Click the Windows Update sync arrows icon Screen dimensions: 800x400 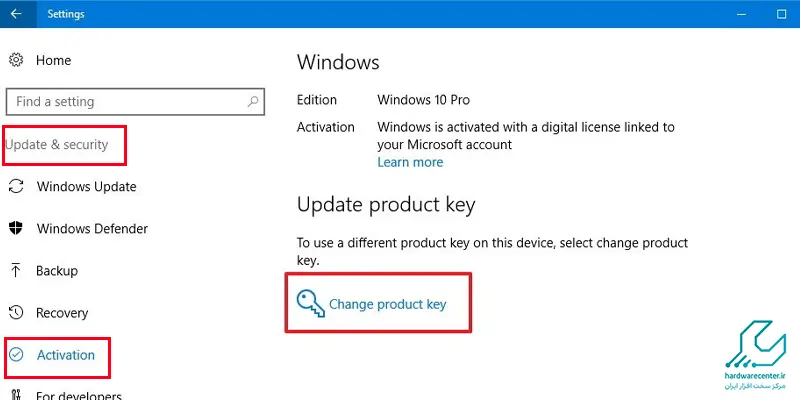pos(16,186)
